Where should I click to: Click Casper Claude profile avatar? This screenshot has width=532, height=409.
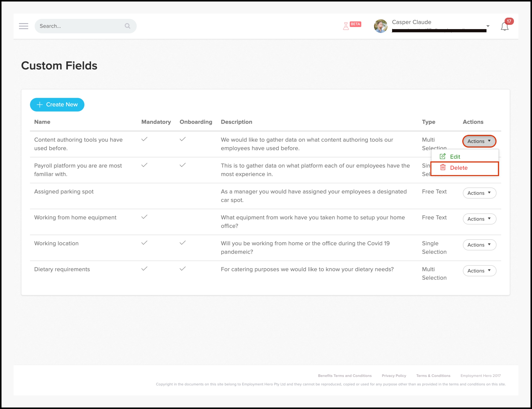pos(380,26)
